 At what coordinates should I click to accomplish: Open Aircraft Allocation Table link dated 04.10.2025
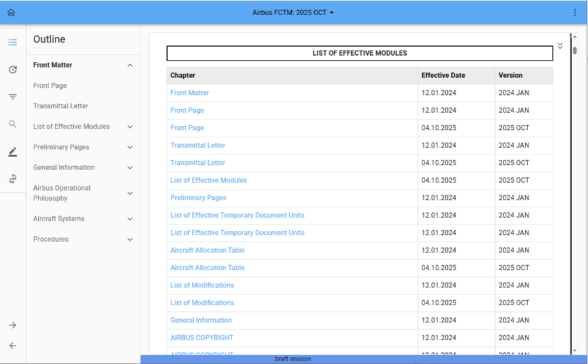point(207,267)
